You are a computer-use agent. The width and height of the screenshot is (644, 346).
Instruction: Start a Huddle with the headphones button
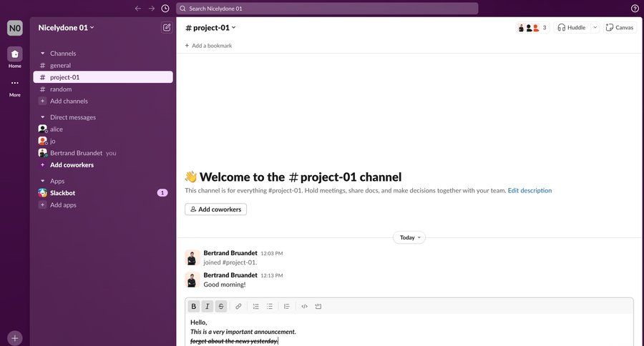572,27
